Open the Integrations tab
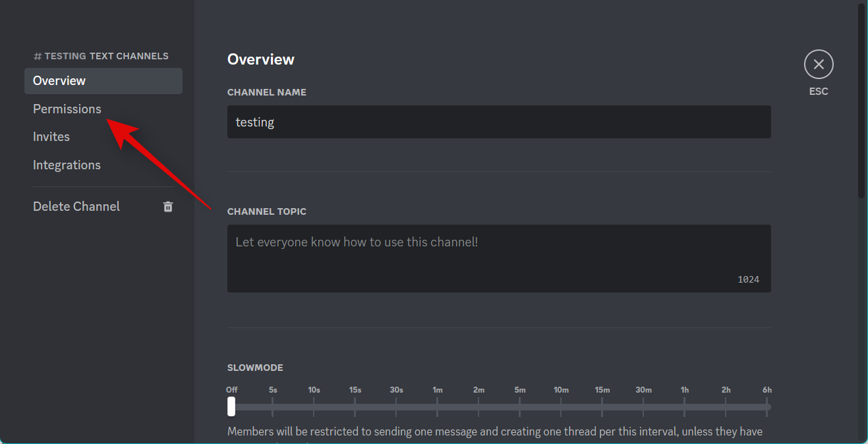Screen dimensions: 868x444 point(67,165)
